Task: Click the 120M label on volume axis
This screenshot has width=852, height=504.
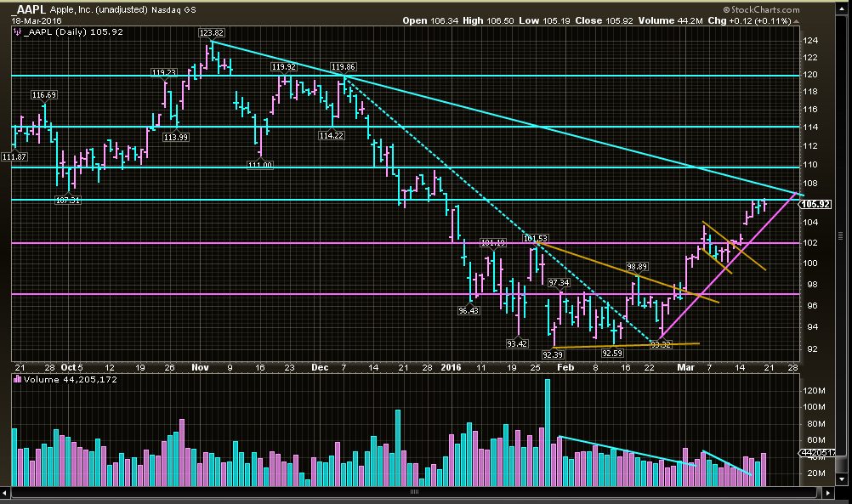Action: click(x=814, y=390)
